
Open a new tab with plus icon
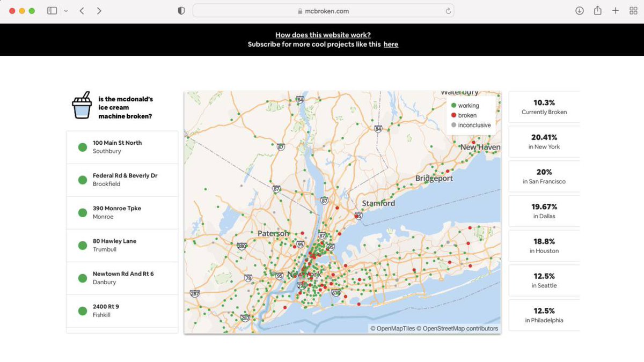point(616,11)
